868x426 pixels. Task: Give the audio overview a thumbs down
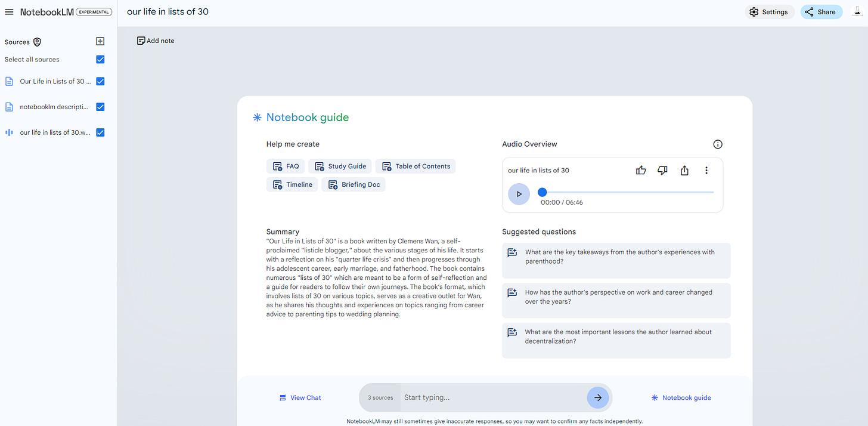click(x=662, y=170)
